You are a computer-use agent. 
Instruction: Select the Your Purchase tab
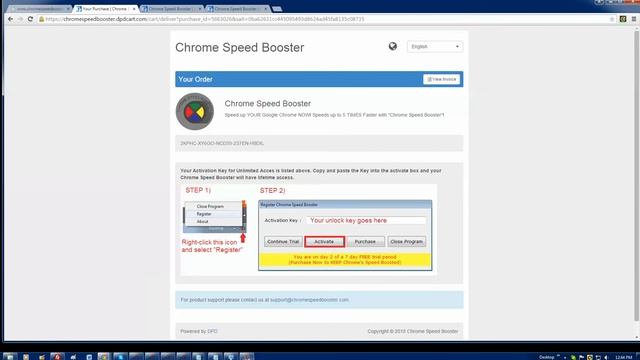pos(105,9)
